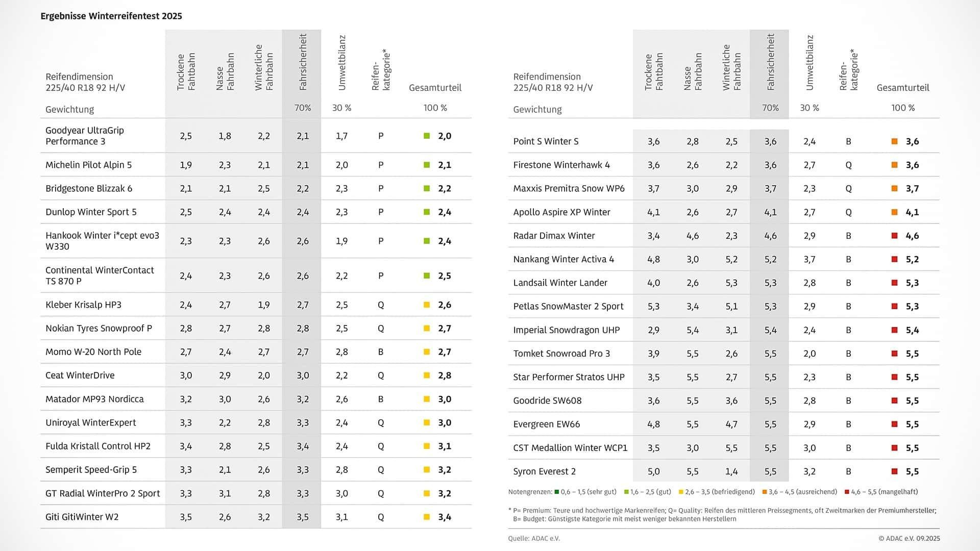The image size is (980, 551).
Task: Click the red 'mangelhaft' legend swatch
Action: pos(847,492)
